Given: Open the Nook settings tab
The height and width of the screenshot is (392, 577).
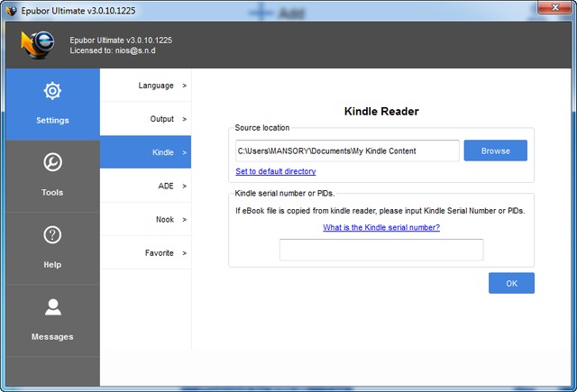Looking at the screenshot, I should (x=145, y=219).
